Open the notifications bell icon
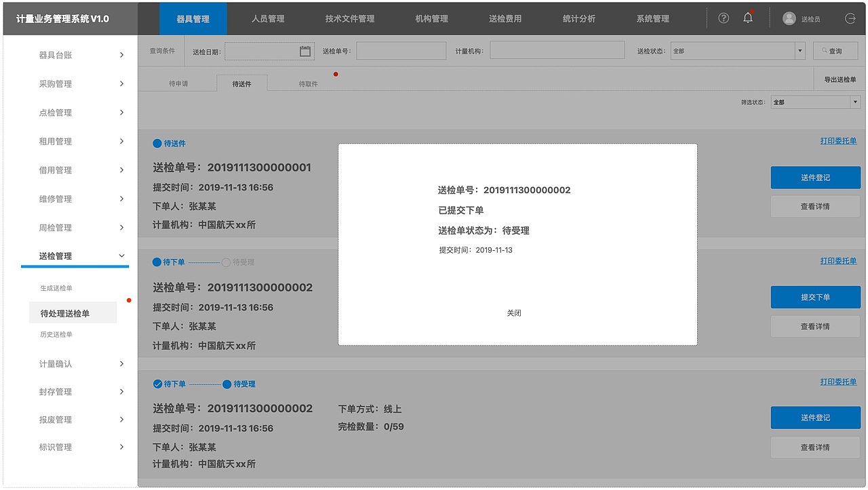 [x=747, y=18]
